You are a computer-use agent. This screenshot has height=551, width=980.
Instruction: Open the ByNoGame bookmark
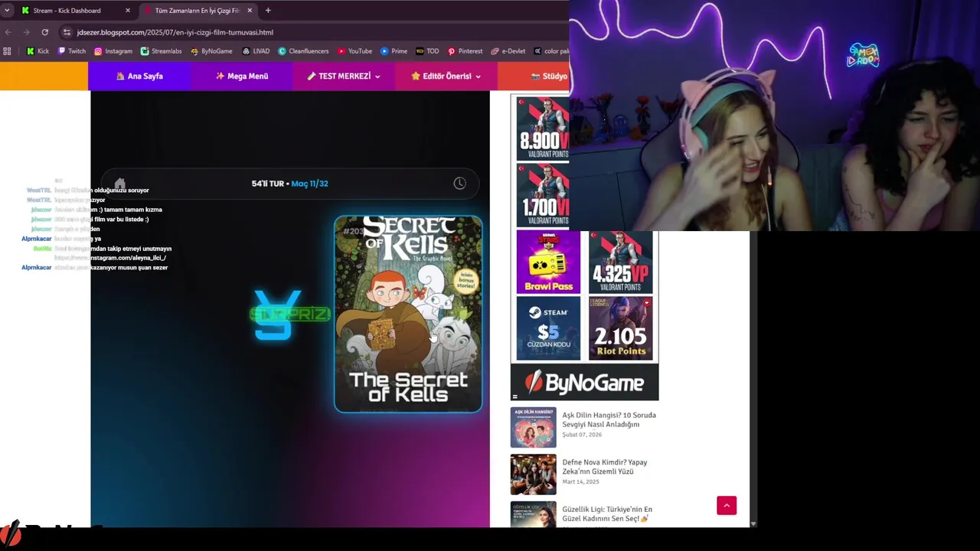pos(211,51)
